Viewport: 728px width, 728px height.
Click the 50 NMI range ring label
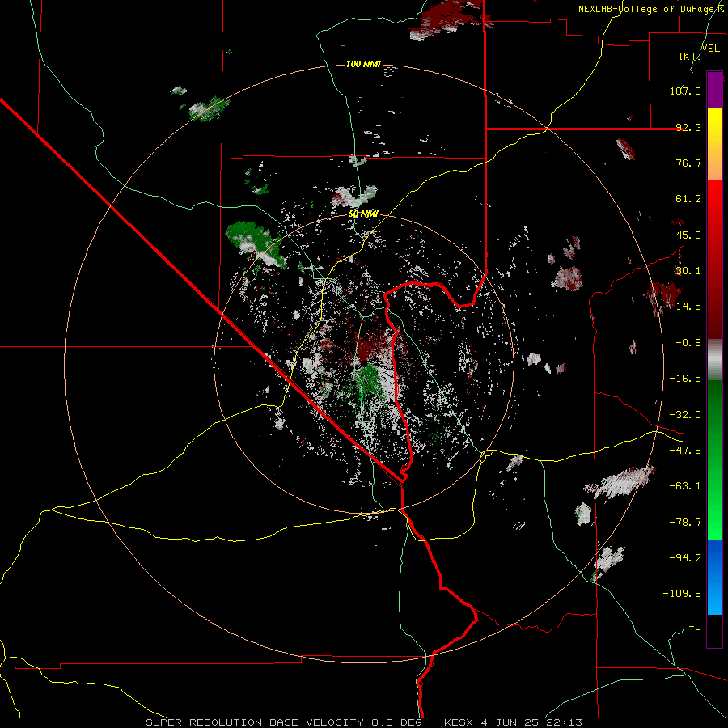coord(363,214)
